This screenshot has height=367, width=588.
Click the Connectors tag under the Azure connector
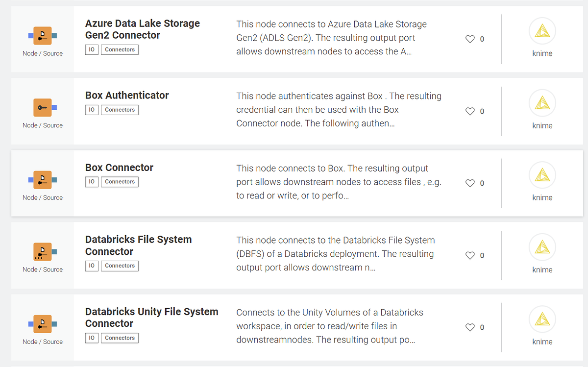[x=119, y=49]
